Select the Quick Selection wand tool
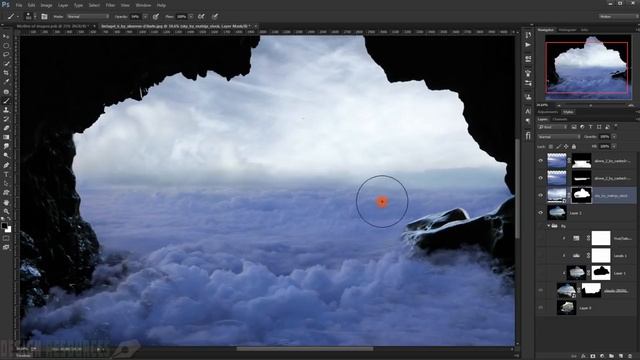The width and height of the screenshot is (640, 360). [6, 64]
